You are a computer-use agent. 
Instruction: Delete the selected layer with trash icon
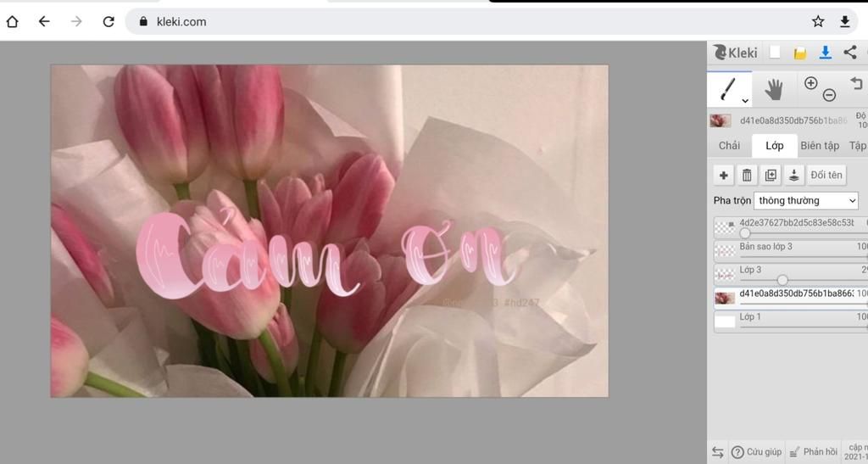747,176
